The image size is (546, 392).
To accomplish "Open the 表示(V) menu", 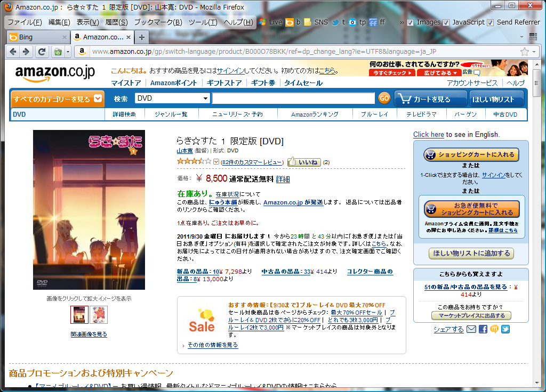I will click(88, 22).
